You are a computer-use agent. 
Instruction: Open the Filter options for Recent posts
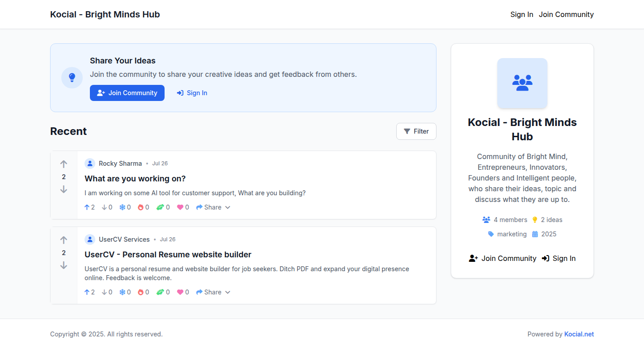(x=416, y=131)
